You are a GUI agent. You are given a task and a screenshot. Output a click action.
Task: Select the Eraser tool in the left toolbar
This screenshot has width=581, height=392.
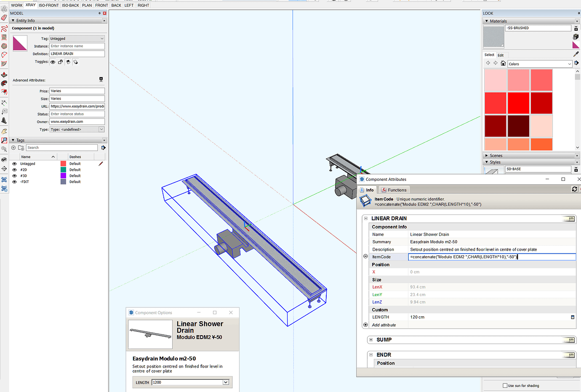point(5,17)
